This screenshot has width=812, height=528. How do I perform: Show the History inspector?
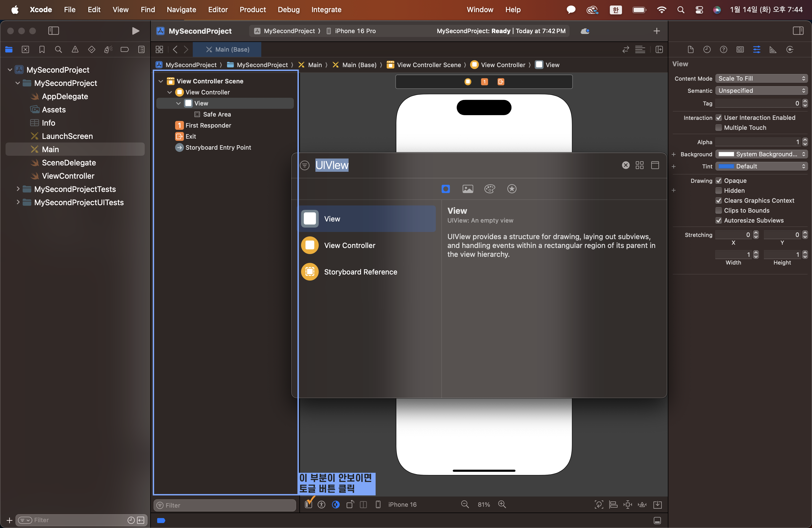[706, 50]
